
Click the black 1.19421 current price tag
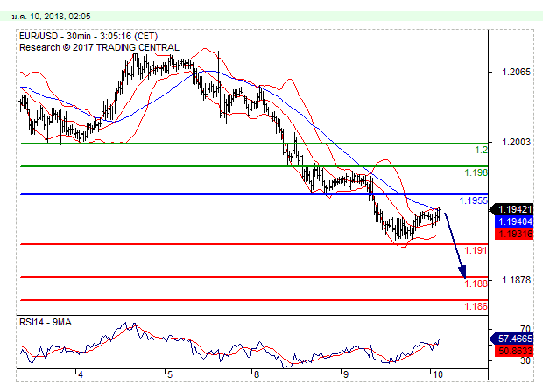click(511, 209)
